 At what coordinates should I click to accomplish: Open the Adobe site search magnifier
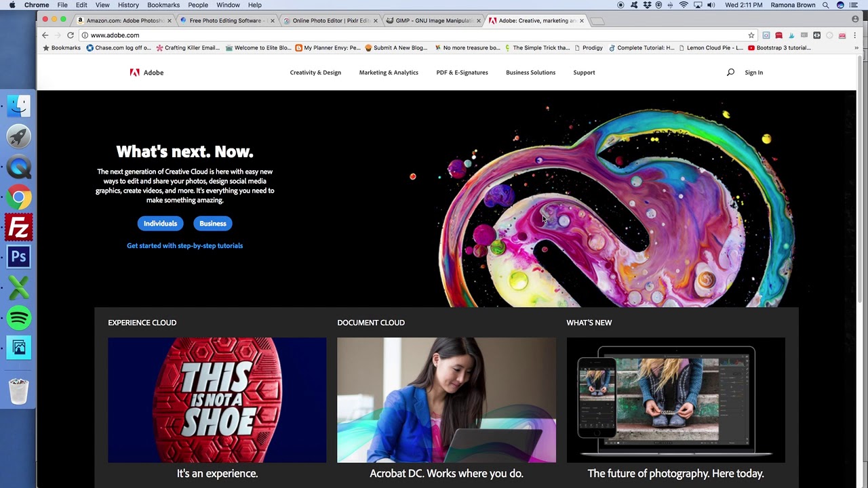pyautogui.click(x=730, y=73)
